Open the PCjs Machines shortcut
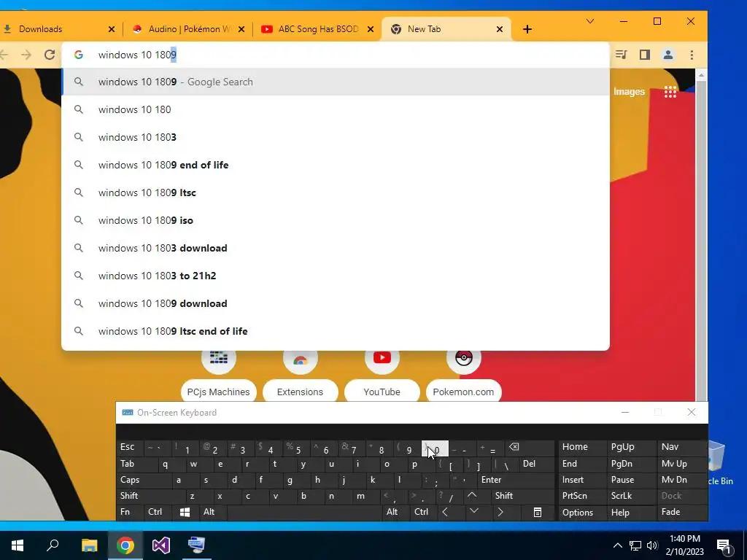The width and height of the screenshot is (747, 560). click(218, 392)
